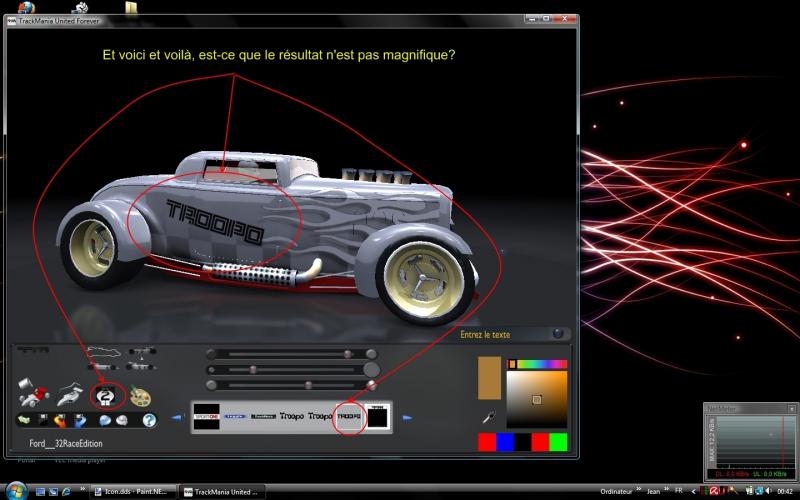Choose the circled TROOPO block-font sticker

349,416
